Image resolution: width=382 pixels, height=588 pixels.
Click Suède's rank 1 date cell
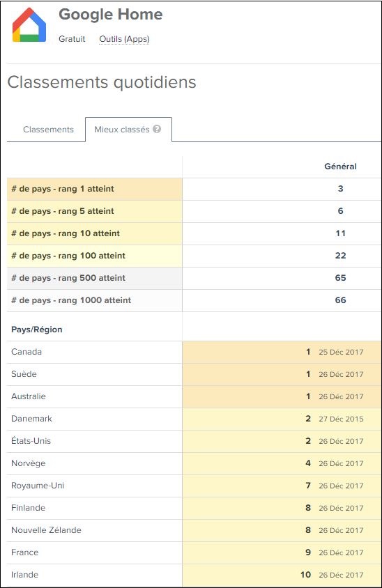click(x=282, y=374)
